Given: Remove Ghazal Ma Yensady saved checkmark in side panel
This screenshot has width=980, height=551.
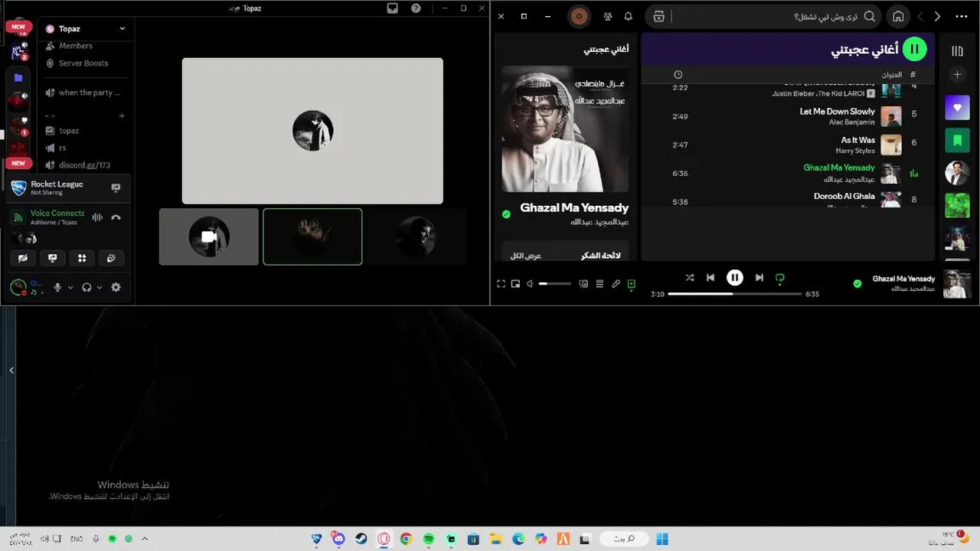Looking at the screenshot, I should tap(506, 214).
